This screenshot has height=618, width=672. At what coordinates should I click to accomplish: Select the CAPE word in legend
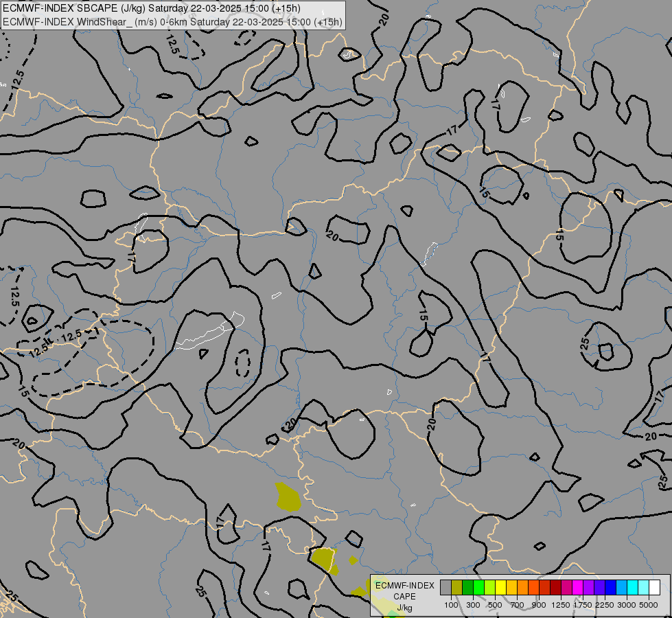coord(404,597)
